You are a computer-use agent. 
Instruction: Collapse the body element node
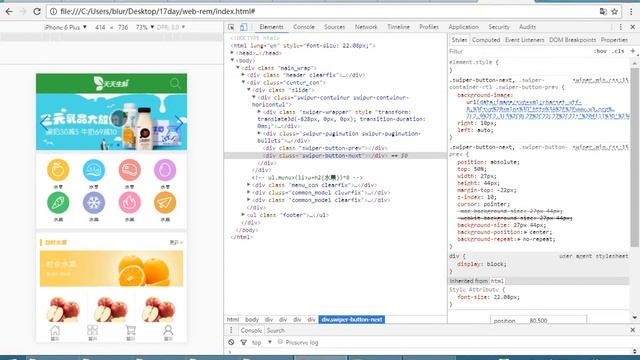pyautogui.click(x=232, y=60)
